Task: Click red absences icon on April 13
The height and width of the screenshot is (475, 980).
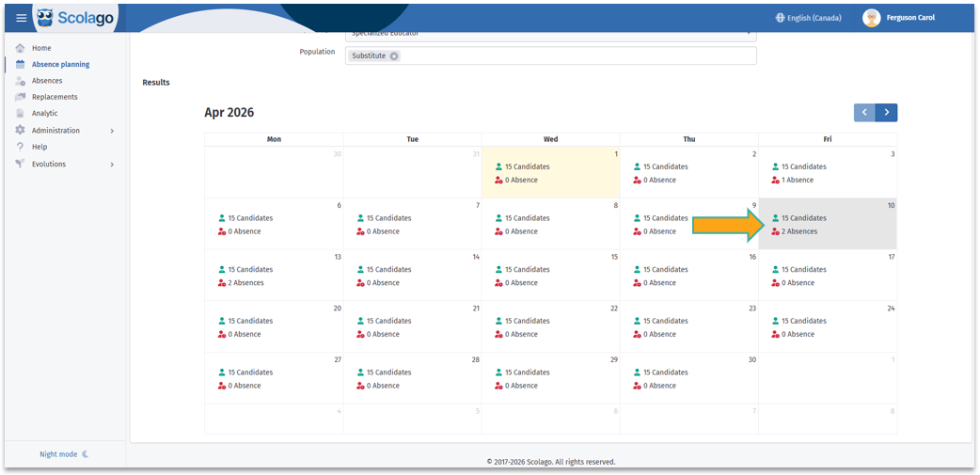Action: 222,282
